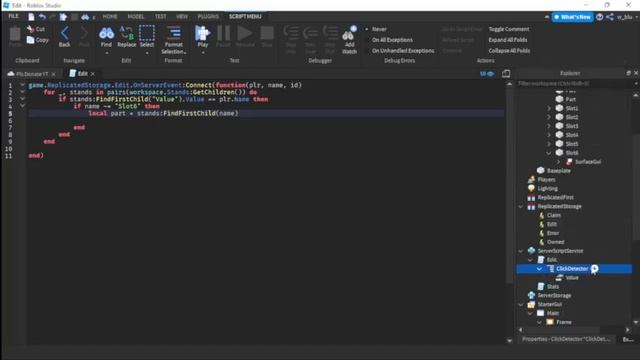Image resolution: width=640 pixels, height=360 pixels.
Task: Switch to the PLUGINS ribbon tab
Action: click(208, 16)
